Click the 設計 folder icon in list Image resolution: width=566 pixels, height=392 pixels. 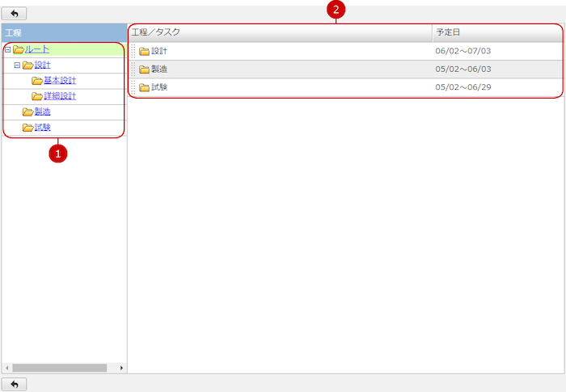click(145, 52)
